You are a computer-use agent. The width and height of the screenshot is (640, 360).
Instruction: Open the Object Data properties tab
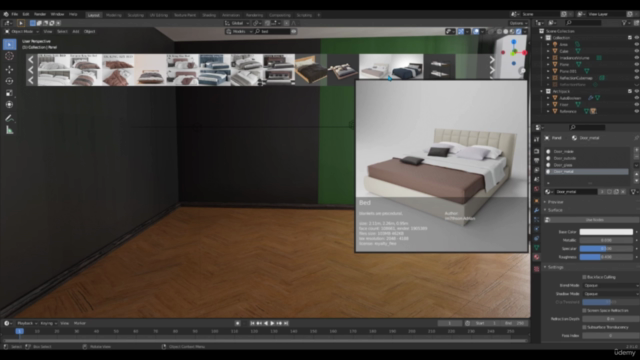tap(536, 248)
